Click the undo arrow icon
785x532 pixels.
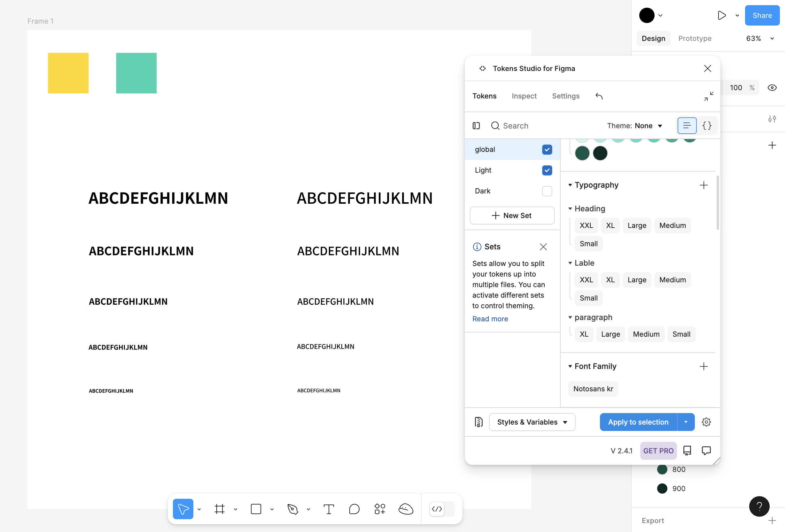pyautogui.click(x=599, y=96)
